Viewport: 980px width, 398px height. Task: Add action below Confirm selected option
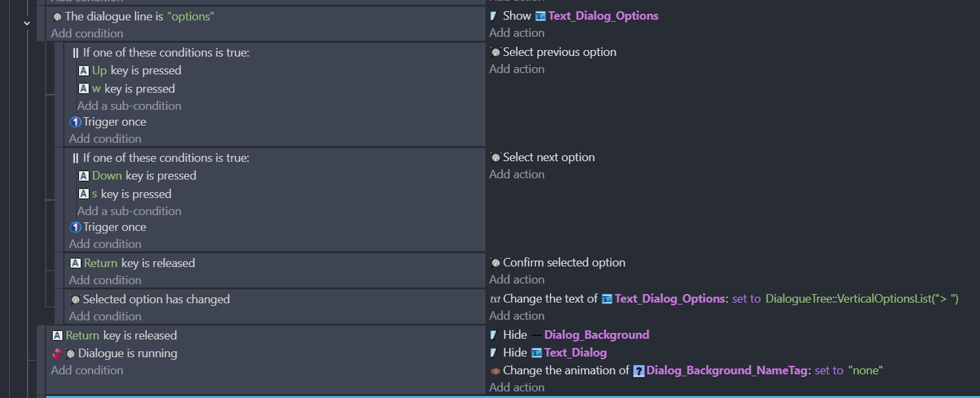tap(517, 280)
